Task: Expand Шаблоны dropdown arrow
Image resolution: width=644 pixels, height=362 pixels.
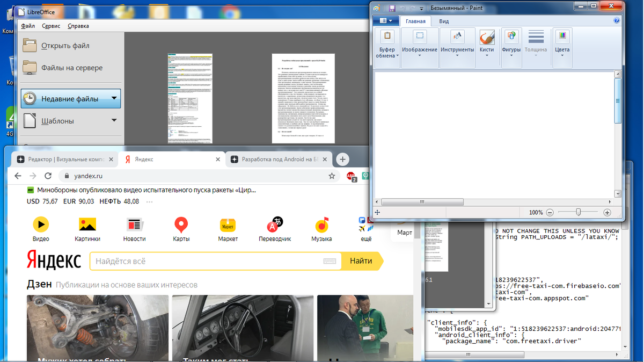Action: pos(114,120)
